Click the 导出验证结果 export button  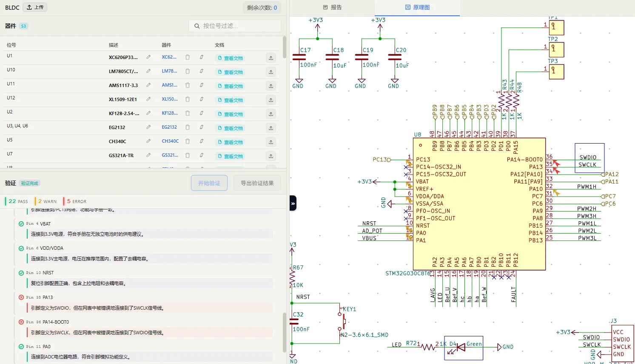[x=257, y=183]
